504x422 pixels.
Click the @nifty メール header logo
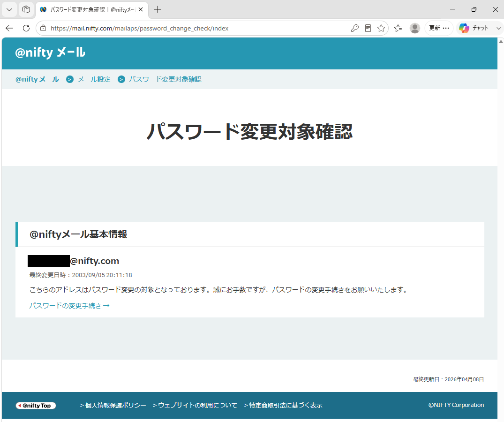pos(50,53)
